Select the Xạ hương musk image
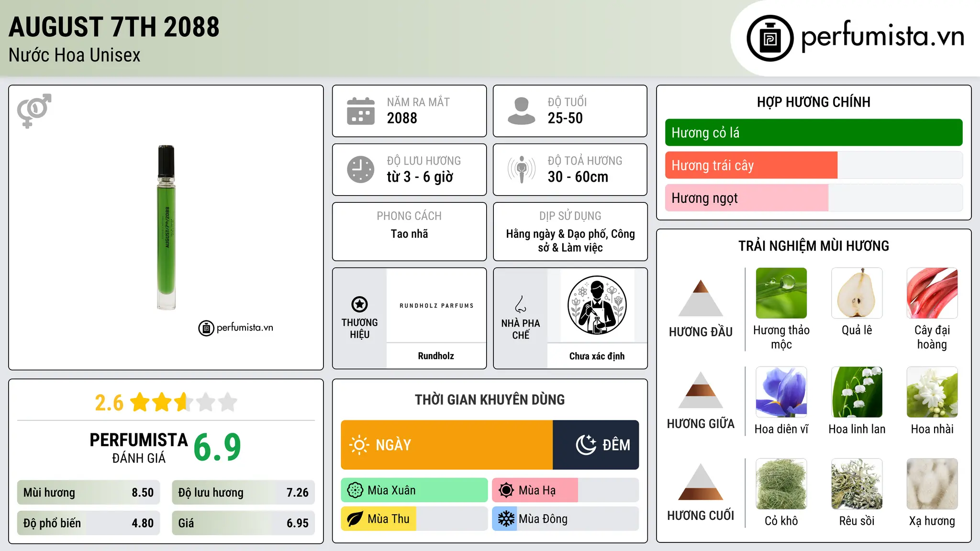 [932, 484]
